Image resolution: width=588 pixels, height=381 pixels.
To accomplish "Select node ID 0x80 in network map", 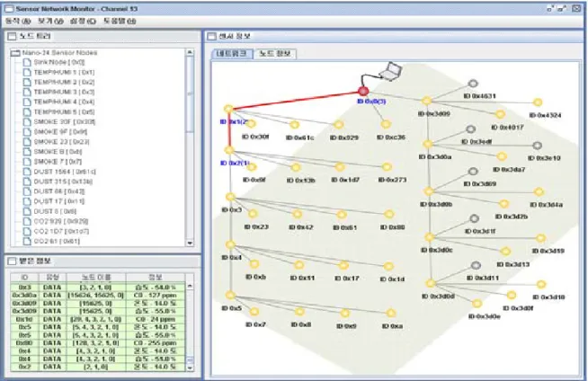I will pyautogui.click(x=389, y=214).
